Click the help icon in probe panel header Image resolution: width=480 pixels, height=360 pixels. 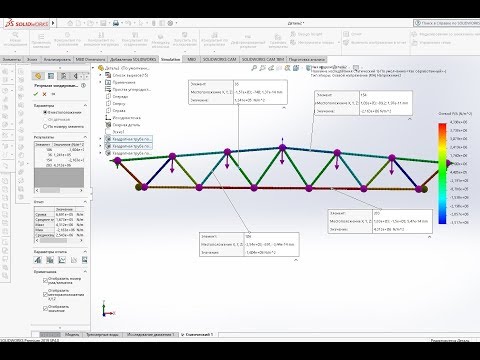83,86
